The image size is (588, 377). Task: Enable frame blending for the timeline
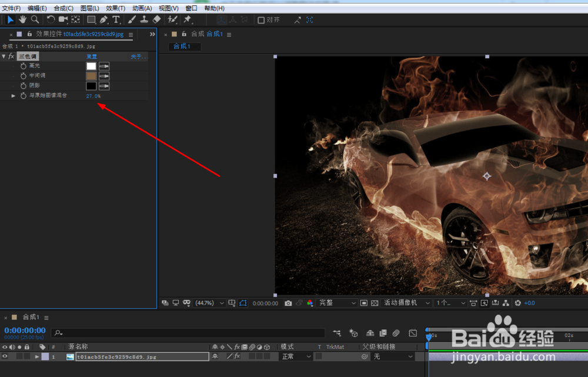pos(383,333)
